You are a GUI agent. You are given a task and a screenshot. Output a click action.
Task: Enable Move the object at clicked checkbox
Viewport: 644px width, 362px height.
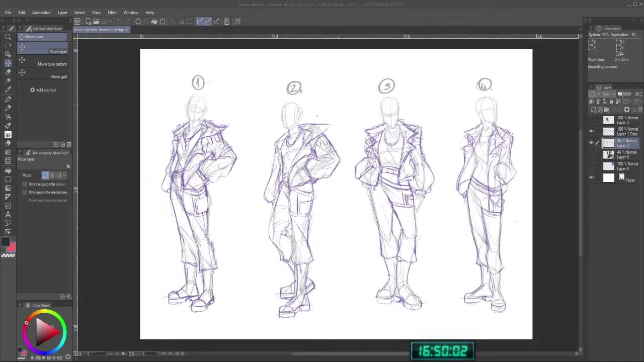(25, 184)
